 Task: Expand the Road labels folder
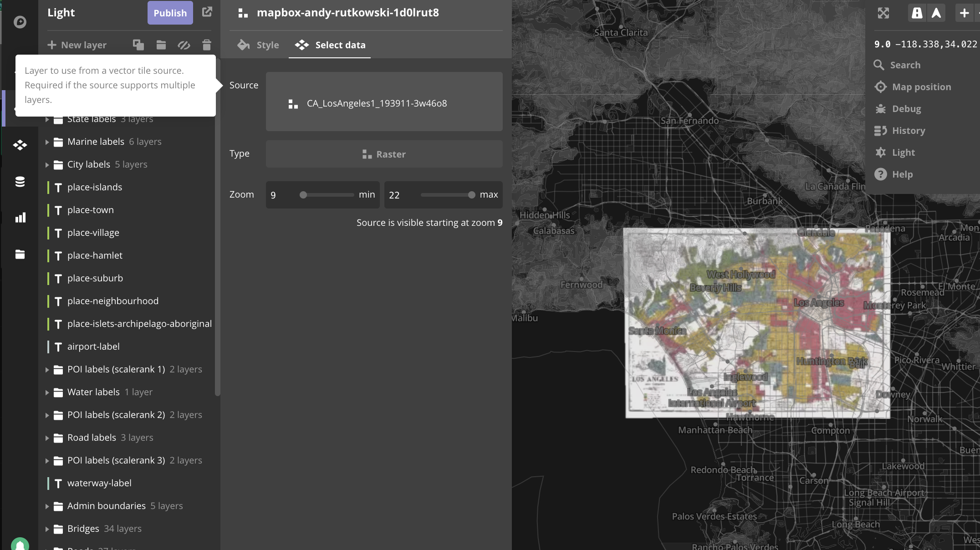point(47,438)
